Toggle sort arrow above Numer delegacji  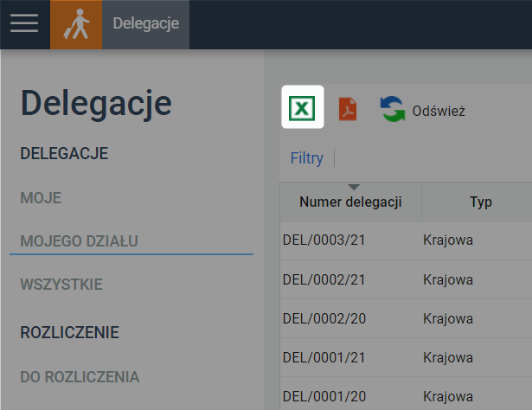(x=354, y=187)
